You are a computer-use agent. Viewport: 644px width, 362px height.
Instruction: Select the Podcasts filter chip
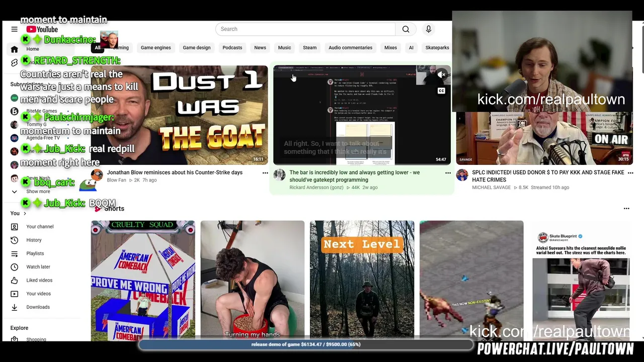(x=232, y=48)
